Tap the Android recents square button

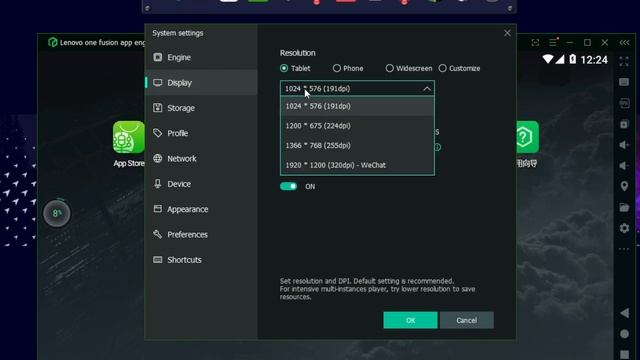coord(624,355)
